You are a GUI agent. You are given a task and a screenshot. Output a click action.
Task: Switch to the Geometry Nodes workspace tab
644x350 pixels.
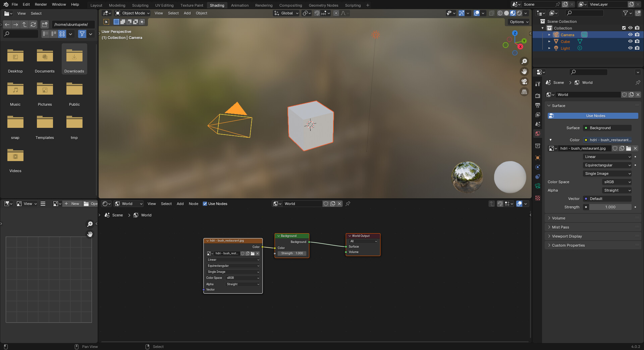pos(323,5)
